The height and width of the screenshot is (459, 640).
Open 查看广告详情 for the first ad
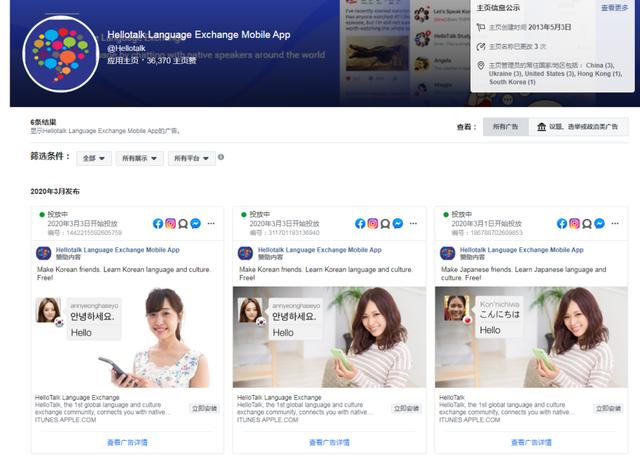(x=127, y=441)
